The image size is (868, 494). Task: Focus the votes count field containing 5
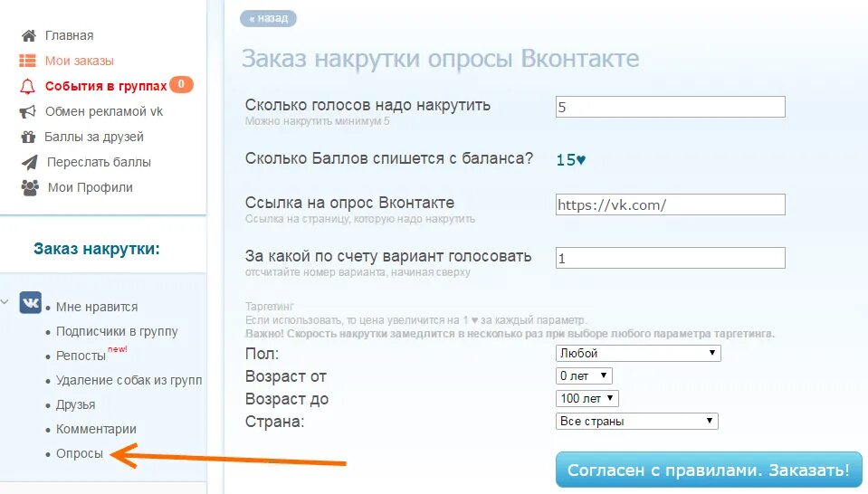point(671,107)
